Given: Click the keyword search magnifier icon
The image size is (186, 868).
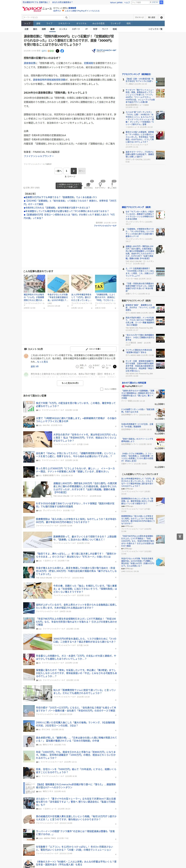Looking at the screenshot, I should pos(66,18).
